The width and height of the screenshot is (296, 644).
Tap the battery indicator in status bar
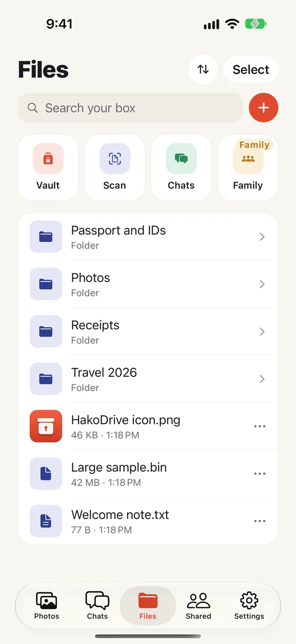(x=256, y=24)
